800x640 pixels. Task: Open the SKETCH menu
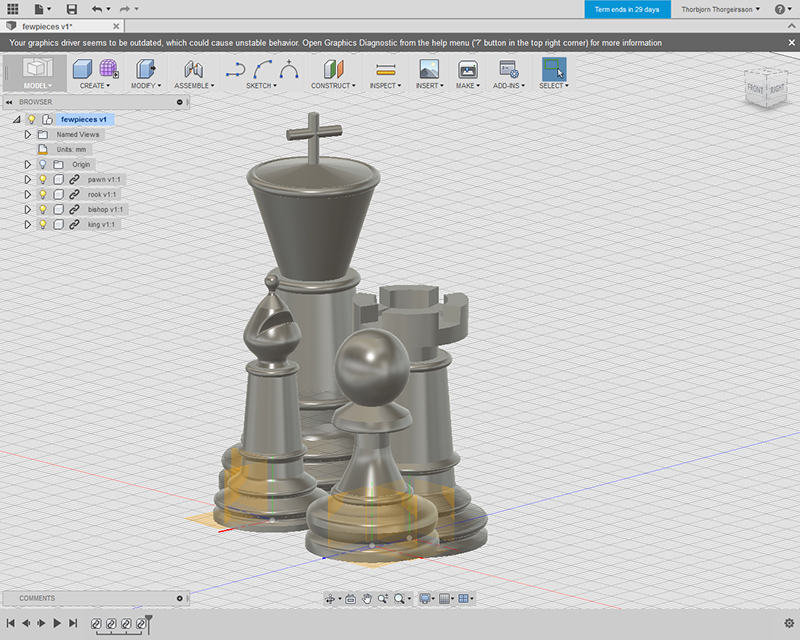[x=261, y=86]
